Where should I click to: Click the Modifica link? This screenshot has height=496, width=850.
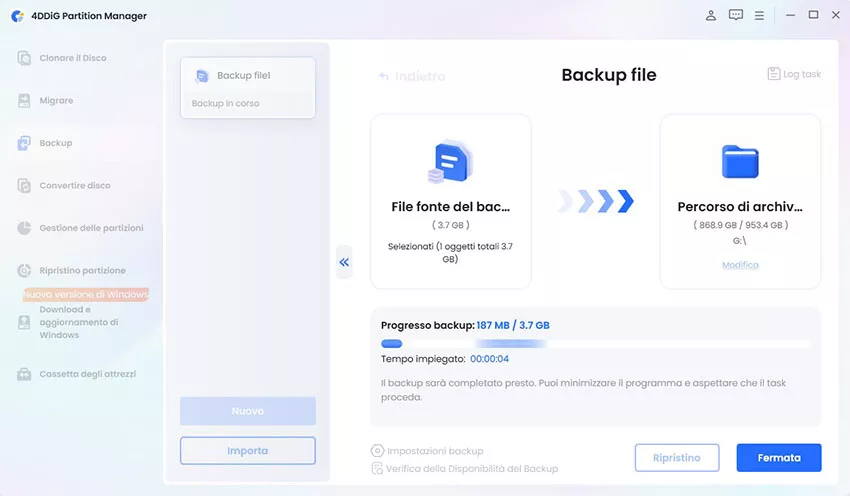[740, 265]
